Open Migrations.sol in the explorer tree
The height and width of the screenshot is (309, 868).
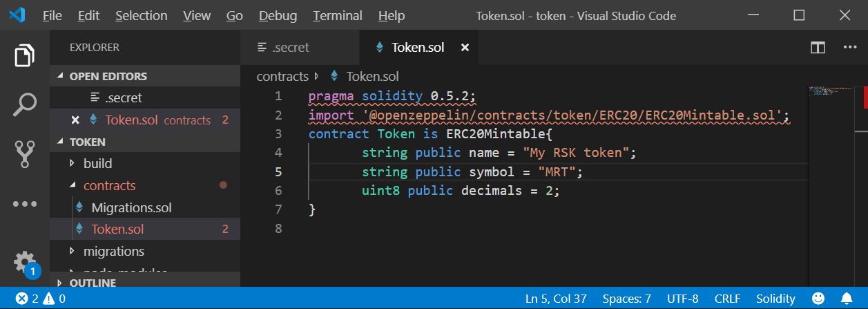[x=145, y=207]
